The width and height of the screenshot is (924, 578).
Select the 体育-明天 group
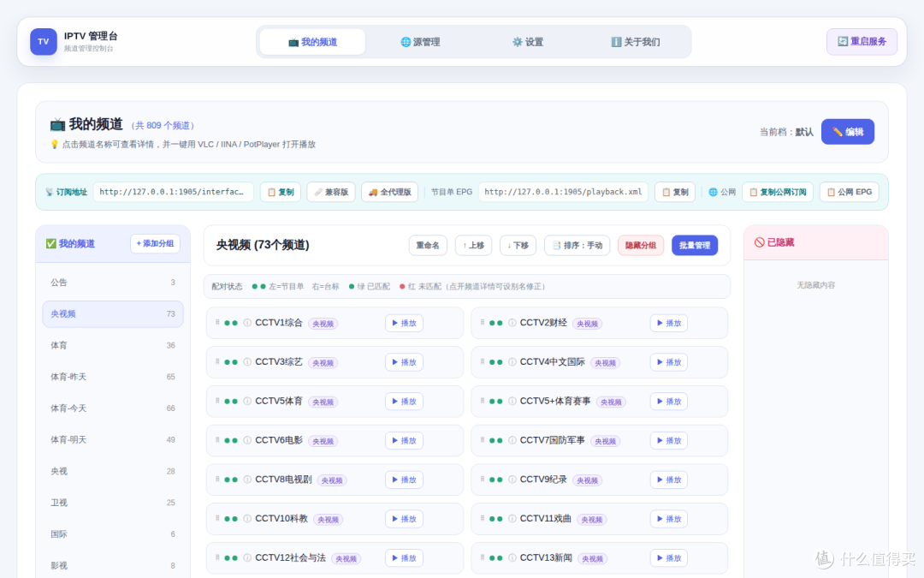point(113,440)
